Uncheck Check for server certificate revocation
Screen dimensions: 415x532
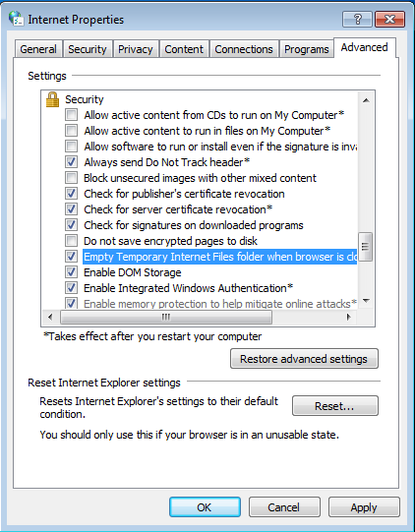tap(71, 209)
